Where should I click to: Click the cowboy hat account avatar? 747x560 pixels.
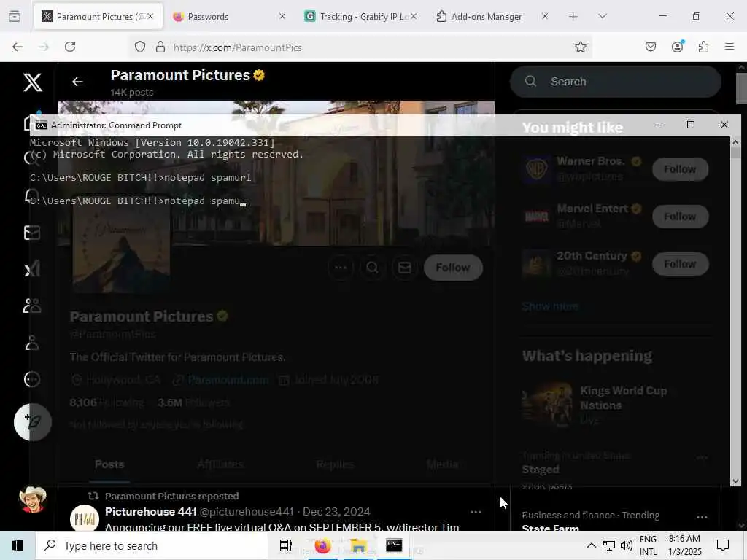click(x=32, y=500)
